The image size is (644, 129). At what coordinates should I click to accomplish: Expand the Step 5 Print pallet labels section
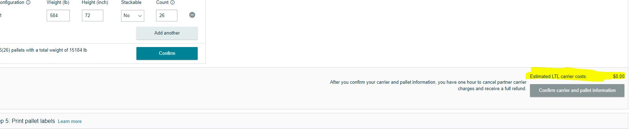(x=313, y=121)
